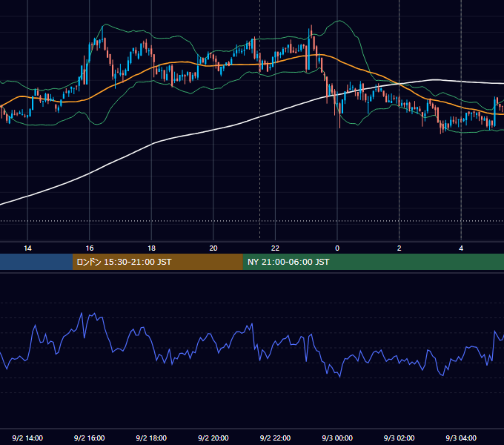Click the 20 hour axis label
The image size is (504, 445).
(x=213, y=248)
